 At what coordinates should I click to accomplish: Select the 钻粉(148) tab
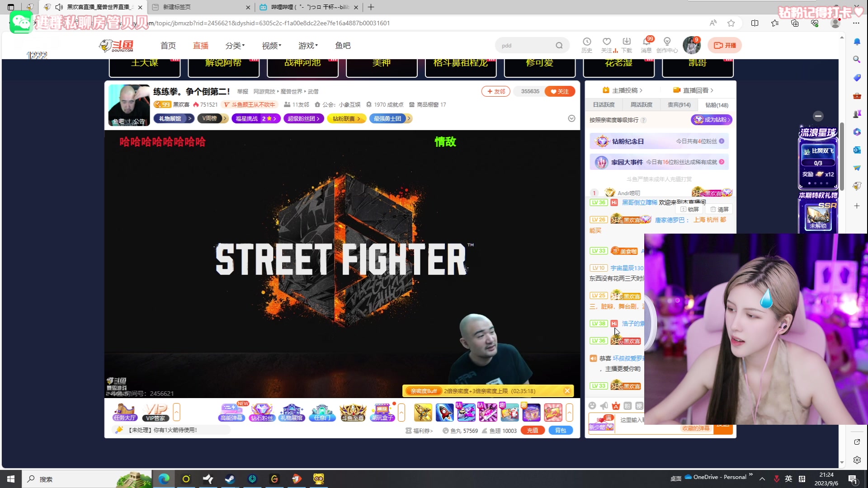717,105
